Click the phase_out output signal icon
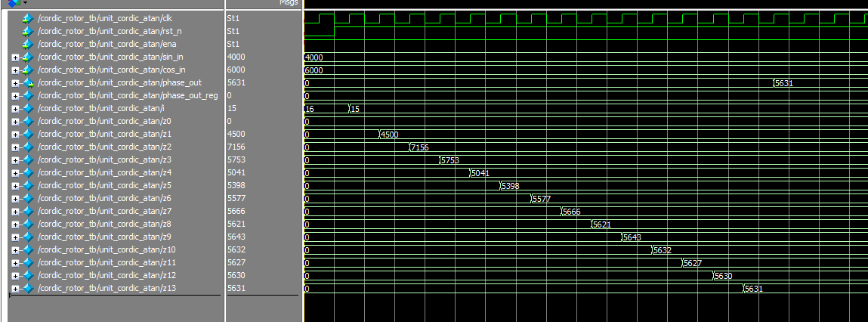 click(x=28, y=82)
